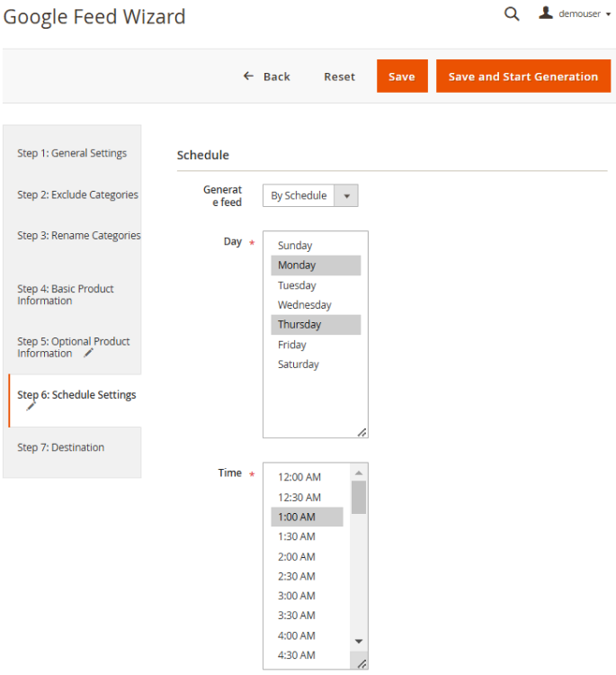The height and width of the screenshot is (675, 616).
Task: Click the Day list resize handle
Action: coord(362,432)
